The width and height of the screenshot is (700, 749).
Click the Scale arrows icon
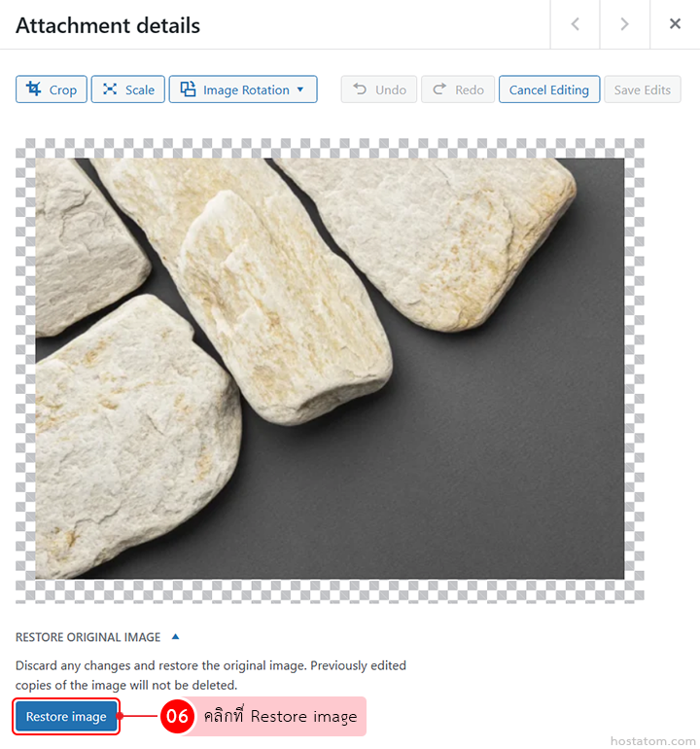tap(110, 89)
